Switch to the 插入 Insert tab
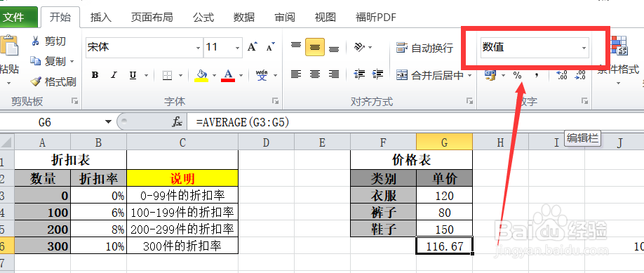Image resolution: width=644 pixels, height=273 pixels. click(x=101, y=18)
